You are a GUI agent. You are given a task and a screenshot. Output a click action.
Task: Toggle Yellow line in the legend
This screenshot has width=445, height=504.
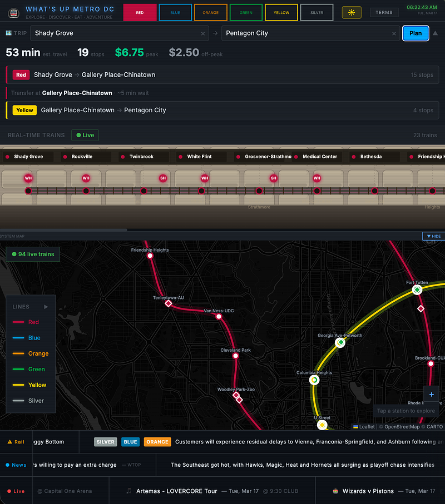coord(29,385)
